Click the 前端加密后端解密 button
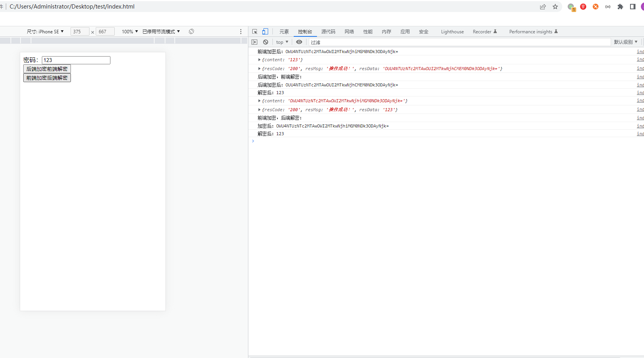The image size is (644, 358). coord(47,78)
